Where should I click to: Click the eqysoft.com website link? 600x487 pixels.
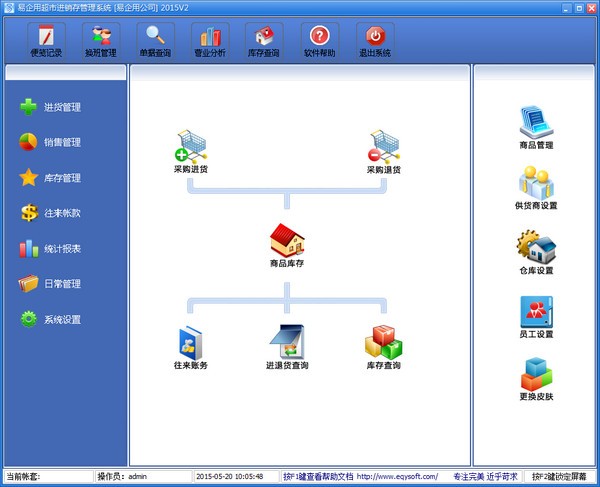tap(397, 477)
